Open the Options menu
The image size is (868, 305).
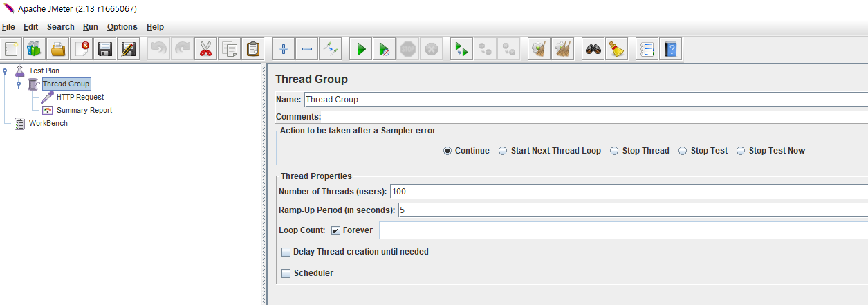click(x=122, y=27)
